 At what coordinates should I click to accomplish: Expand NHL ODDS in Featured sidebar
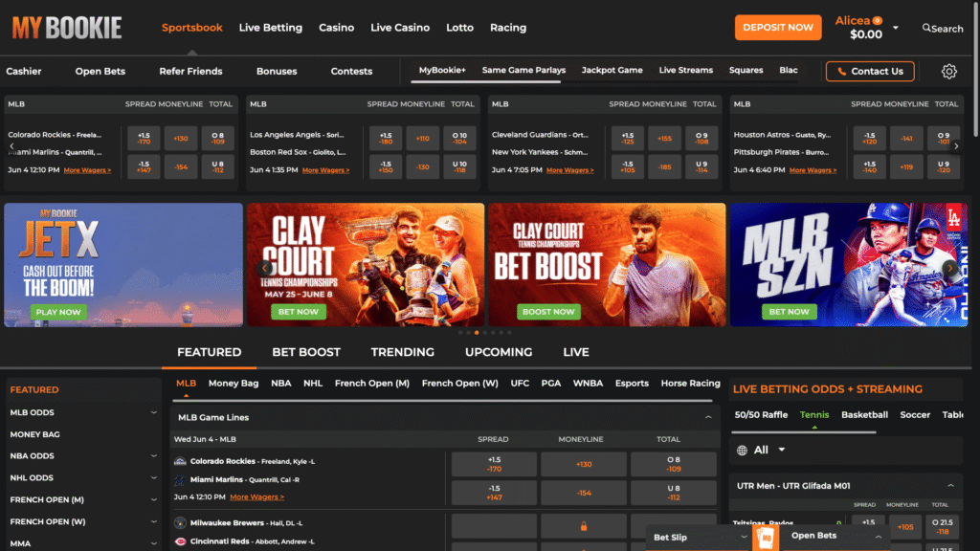point(154,478)
